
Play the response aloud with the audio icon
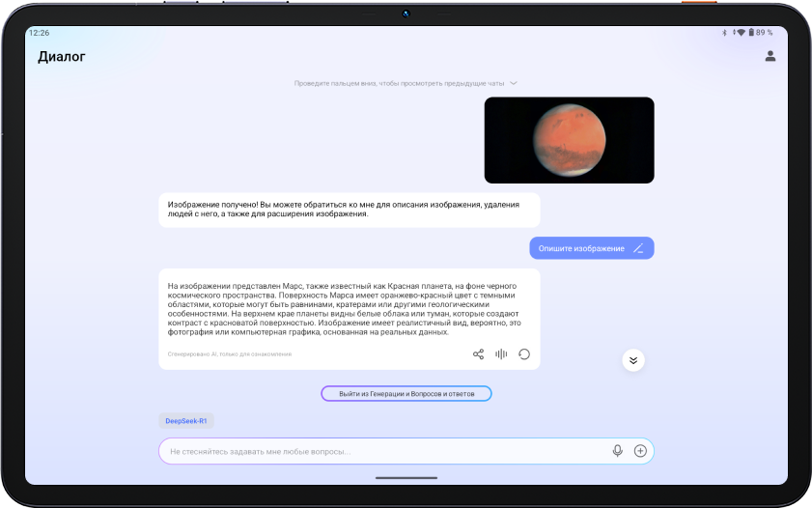pyautogui.click(x=501, y=354)
